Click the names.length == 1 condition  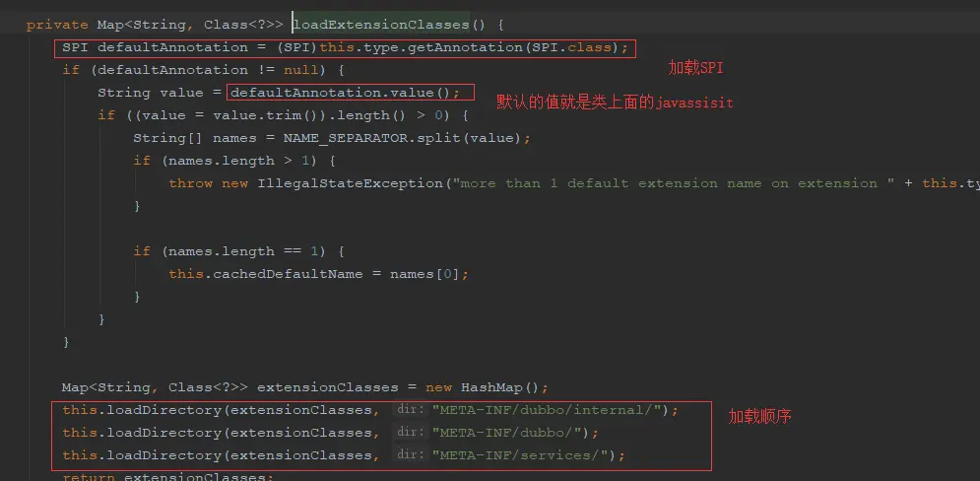point(243,251)
